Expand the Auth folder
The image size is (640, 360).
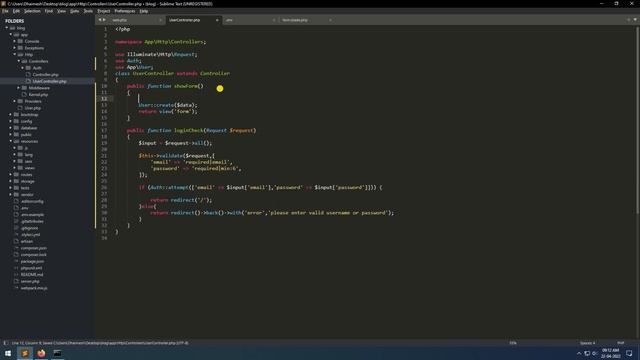[x=22, y=68]
